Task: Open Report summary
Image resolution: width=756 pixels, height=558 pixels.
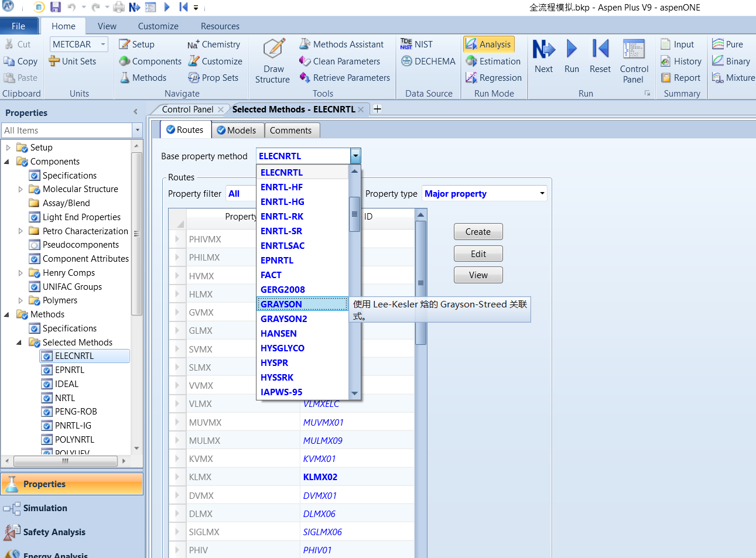Action: (680, 77)
